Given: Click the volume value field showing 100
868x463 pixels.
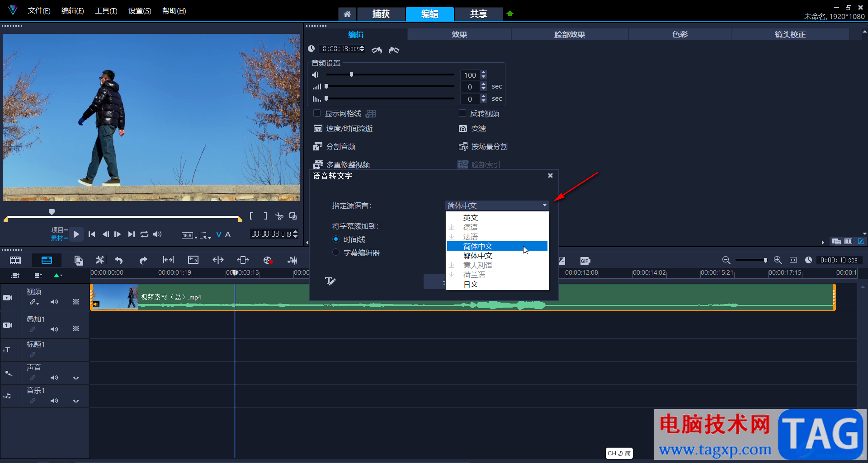Looking at the screenshot, I should click(x=470, y=75).
